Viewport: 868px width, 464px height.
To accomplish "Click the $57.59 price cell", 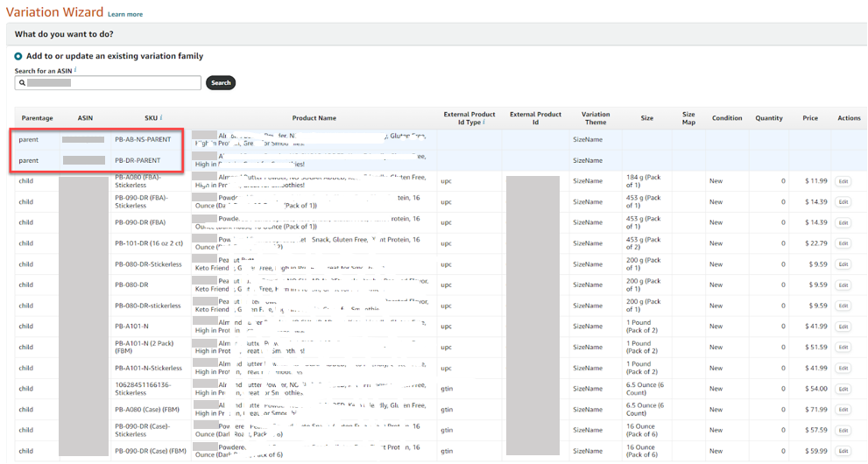I will 816,430.
